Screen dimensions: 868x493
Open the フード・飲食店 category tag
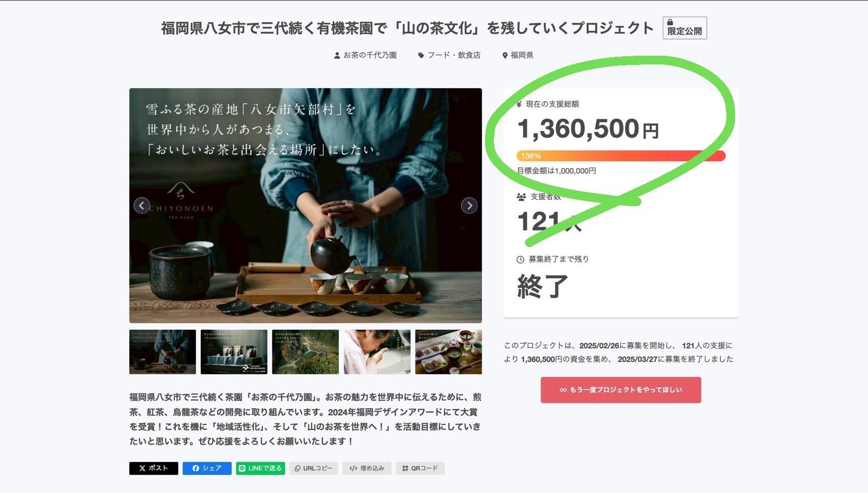click(449, 55)
